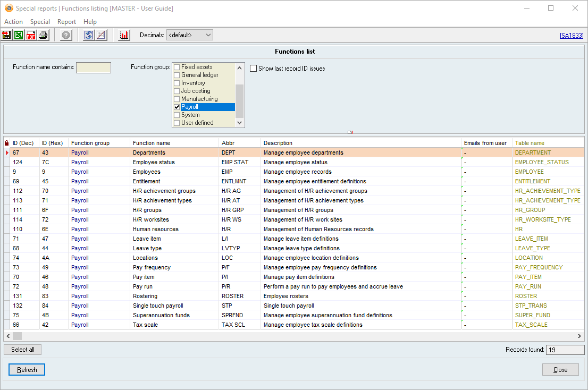Open the Special menu
The image size is (588, 390).
40,22
